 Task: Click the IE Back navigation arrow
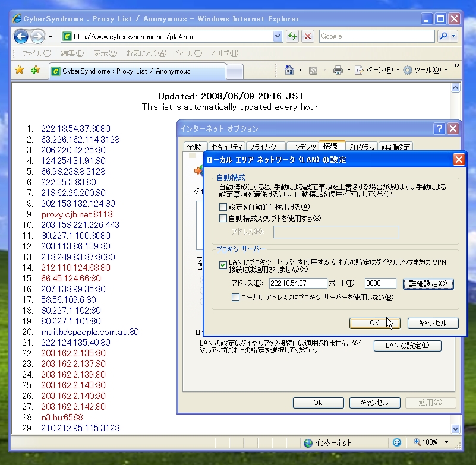pyautogui.click(x=21, y=37)
